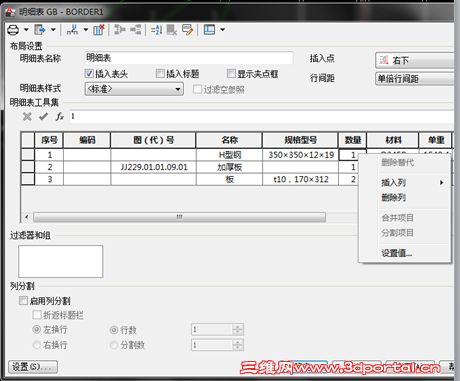Click the 材料 column header

click(393, 140)
